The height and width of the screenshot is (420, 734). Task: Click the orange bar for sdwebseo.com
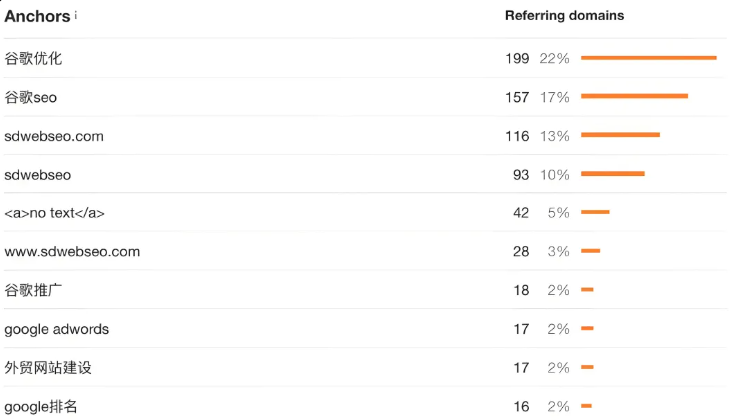[620, 135]
